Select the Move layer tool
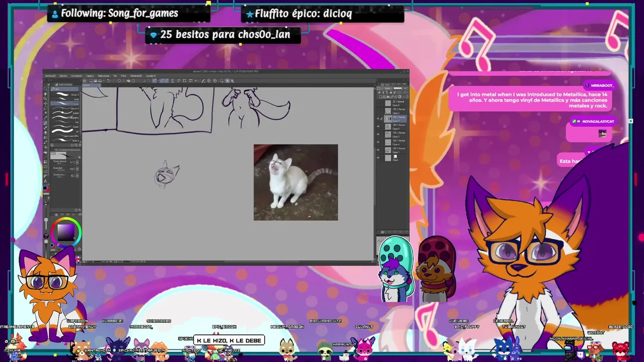The image size is (644, 362). [45, 104]
